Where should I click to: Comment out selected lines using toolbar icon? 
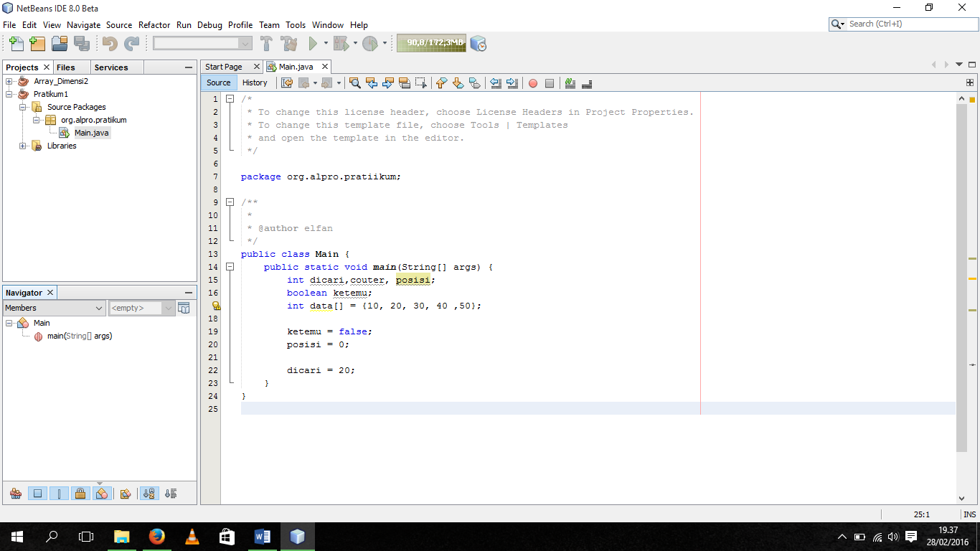[x=569, y=83]
